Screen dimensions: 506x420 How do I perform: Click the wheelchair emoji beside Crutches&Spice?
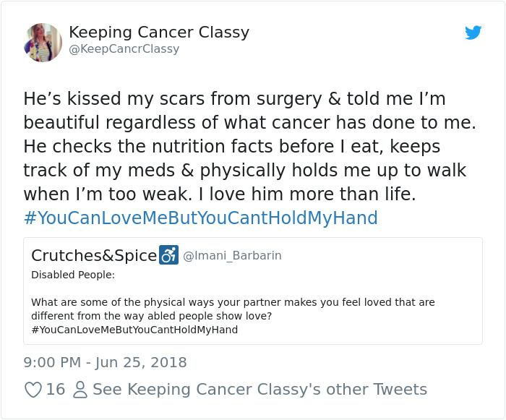point(168,256)
